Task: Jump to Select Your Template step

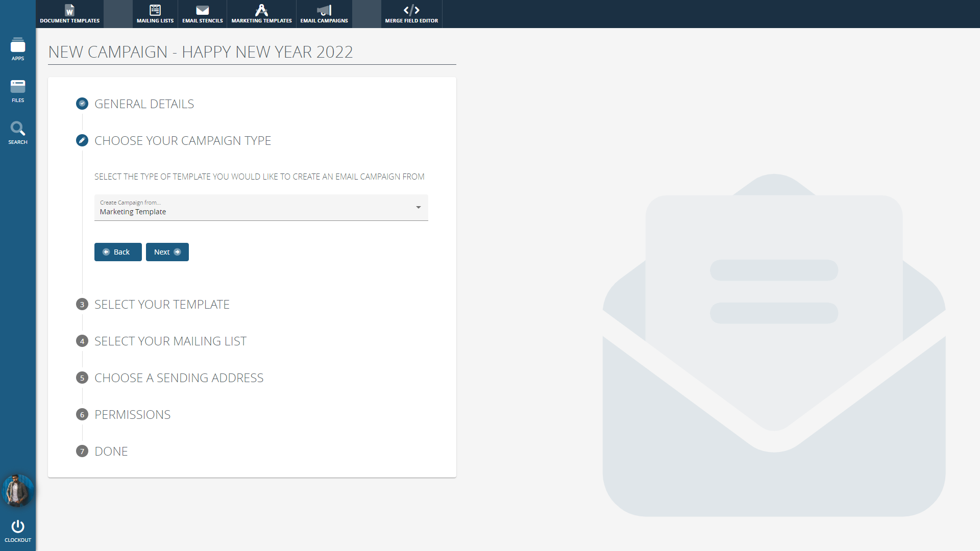Action: pos(162,305)
